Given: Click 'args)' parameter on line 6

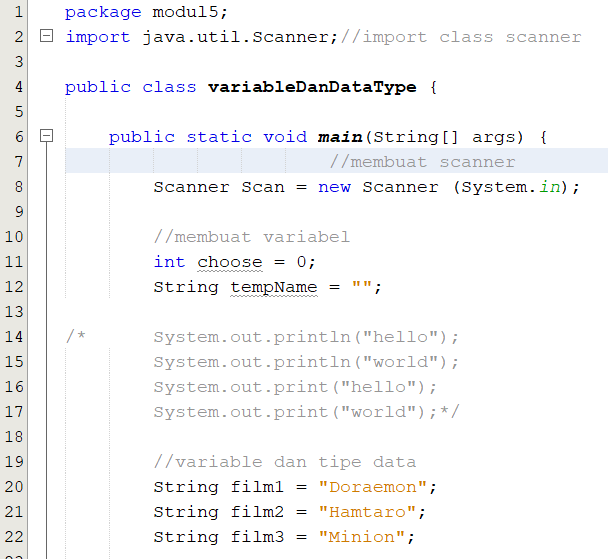Looking at the screenshot, I should [x=498, y=137].
